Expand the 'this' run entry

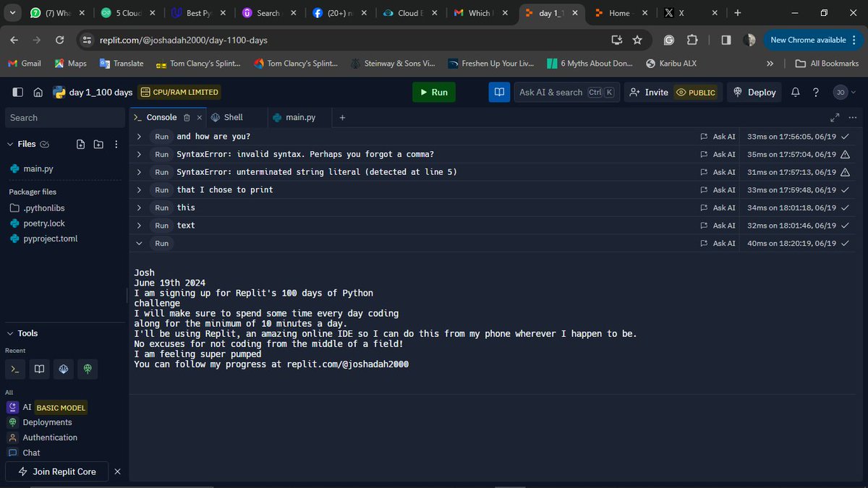139,207
